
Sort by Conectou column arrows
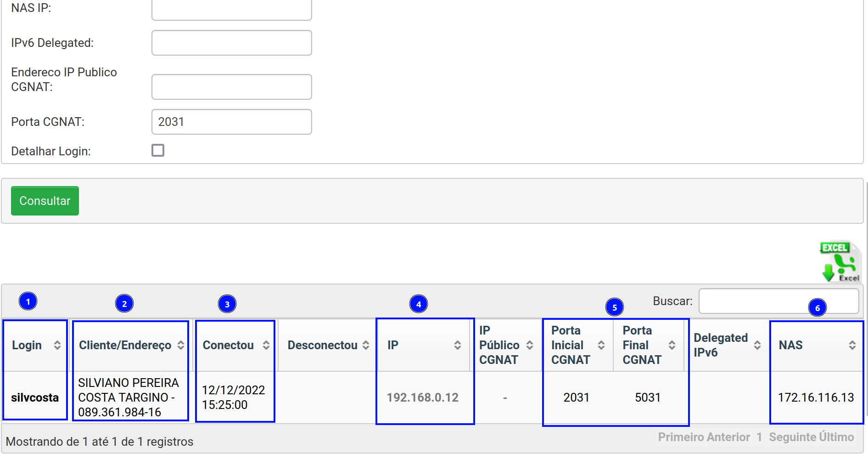coord(266,345)
